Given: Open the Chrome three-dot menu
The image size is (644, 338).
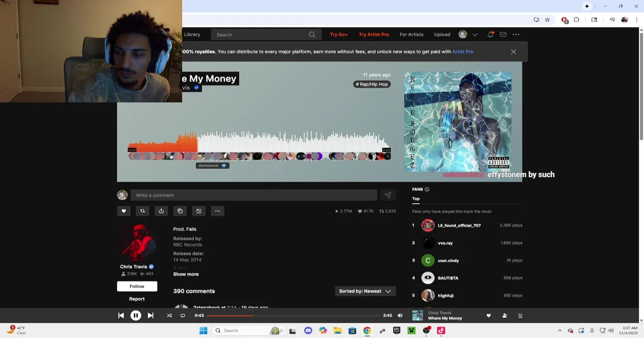Looking at the screenshot, I should pyautogui.click(x=636, y=20).
